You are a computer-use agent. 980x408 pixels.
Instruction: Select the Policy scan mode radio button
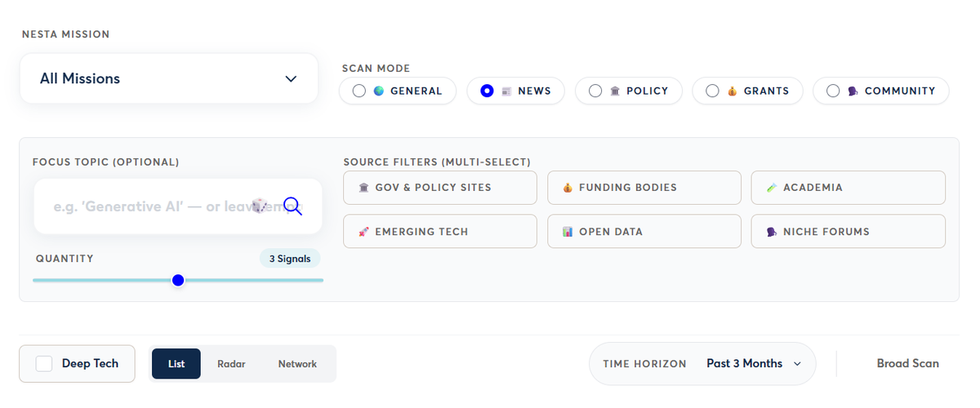click(595, 91)
